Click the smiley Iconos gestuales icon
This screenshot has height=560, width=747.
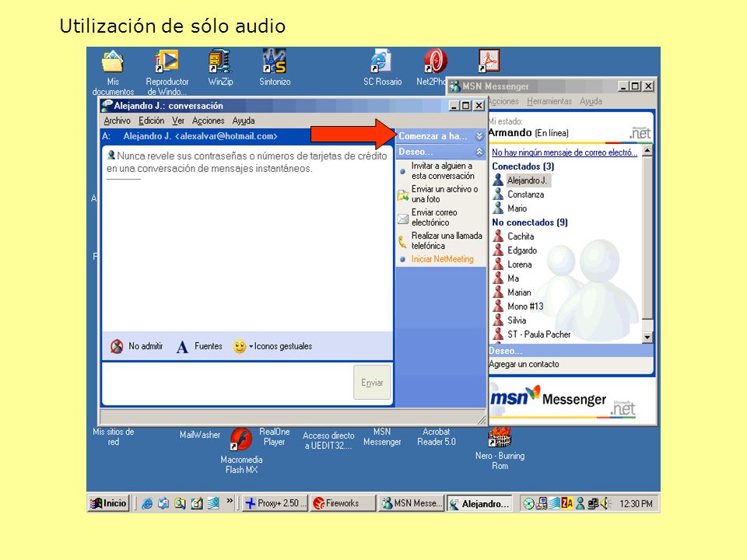240,346
